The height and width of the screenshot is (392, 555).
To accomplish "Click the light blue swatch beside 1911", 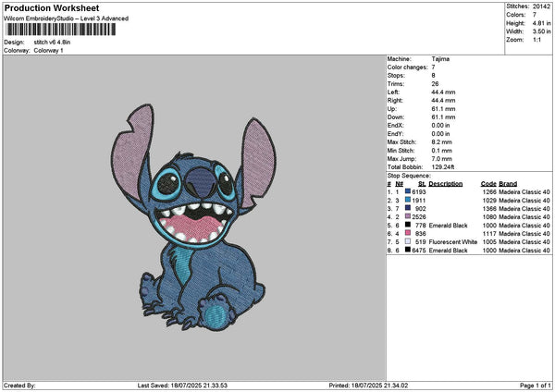I will pyautogui.click(x=408, y=200).
